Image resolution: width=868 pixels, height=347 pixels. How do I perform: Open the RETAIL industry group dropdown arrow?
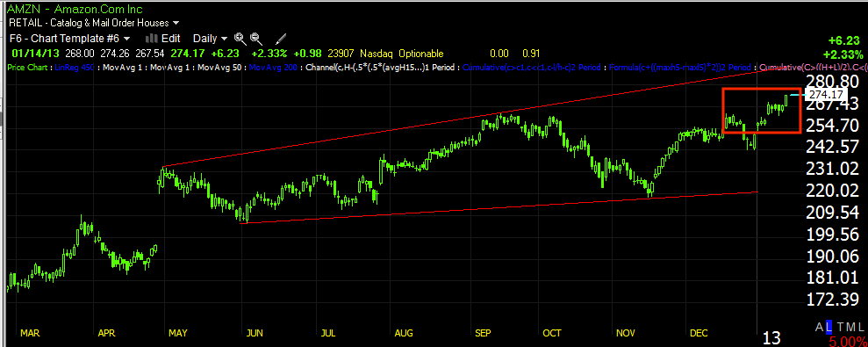(176, 24)
